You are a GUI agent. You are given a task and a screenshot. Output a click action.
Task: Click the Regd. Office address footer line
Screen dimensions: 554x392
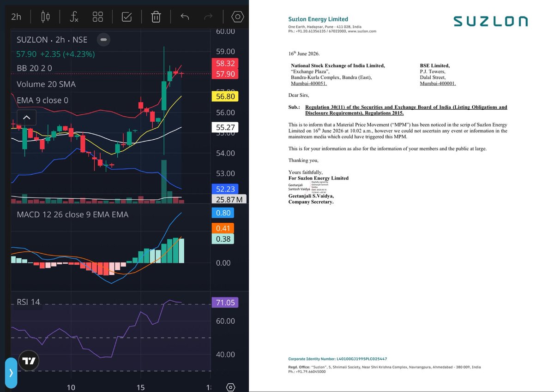[384, 367]
